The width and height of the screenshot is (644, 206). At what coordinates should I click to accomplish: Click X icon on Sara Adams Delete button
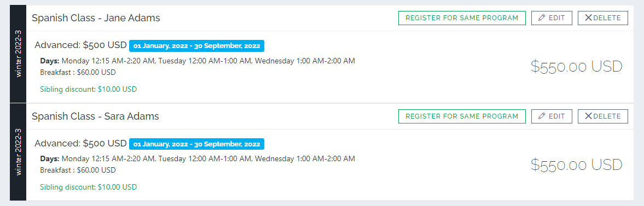click(588, 116)
